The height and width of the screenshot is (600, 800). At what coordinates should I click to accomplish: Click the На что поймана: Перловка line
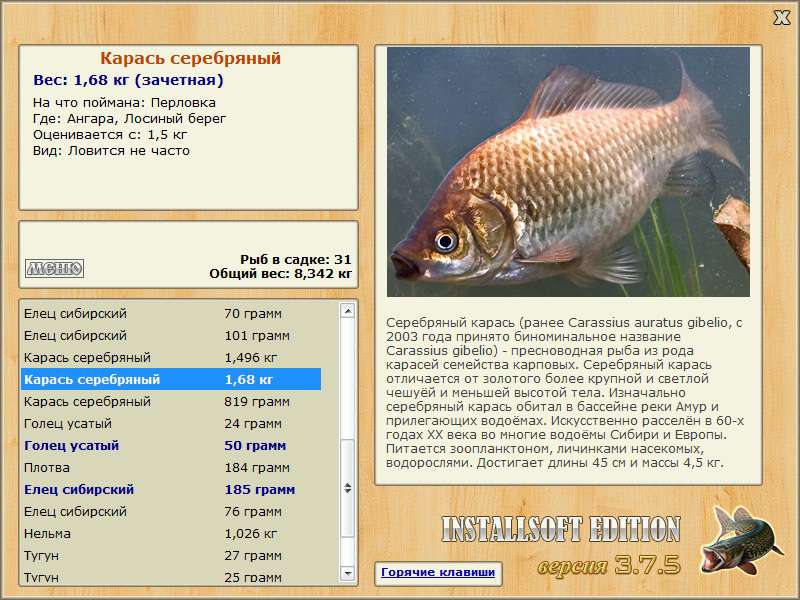(124, 103)
